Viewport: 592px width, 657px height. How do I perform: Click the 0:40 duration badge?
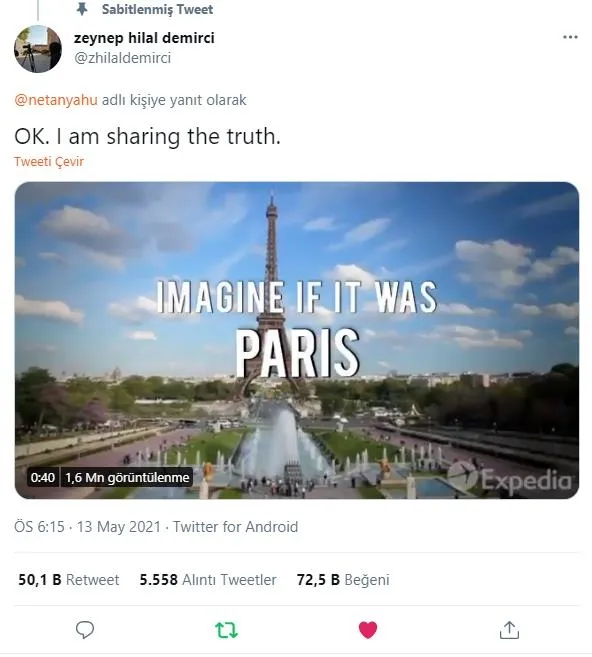pos(43,477)
